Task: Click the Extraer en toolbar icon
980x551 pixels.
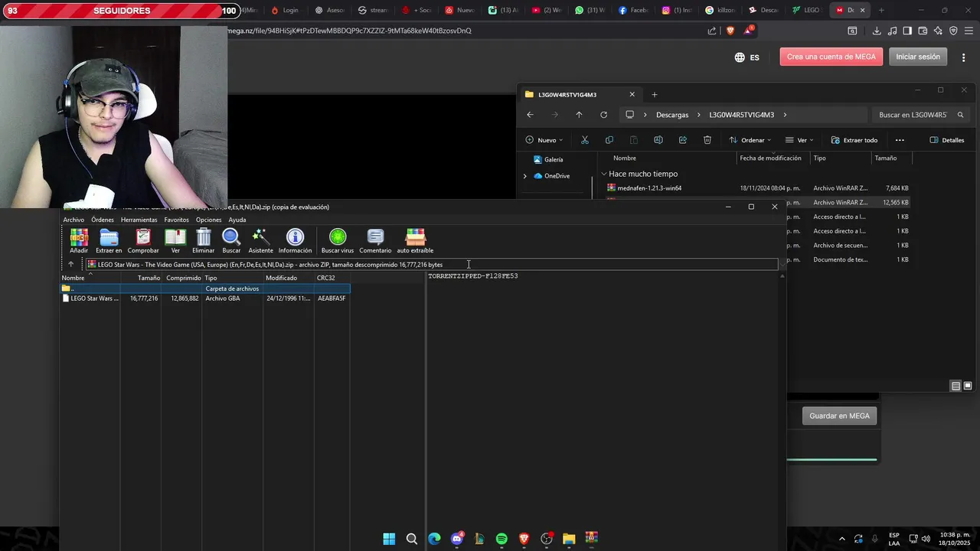Action: [x=109, y=241]
